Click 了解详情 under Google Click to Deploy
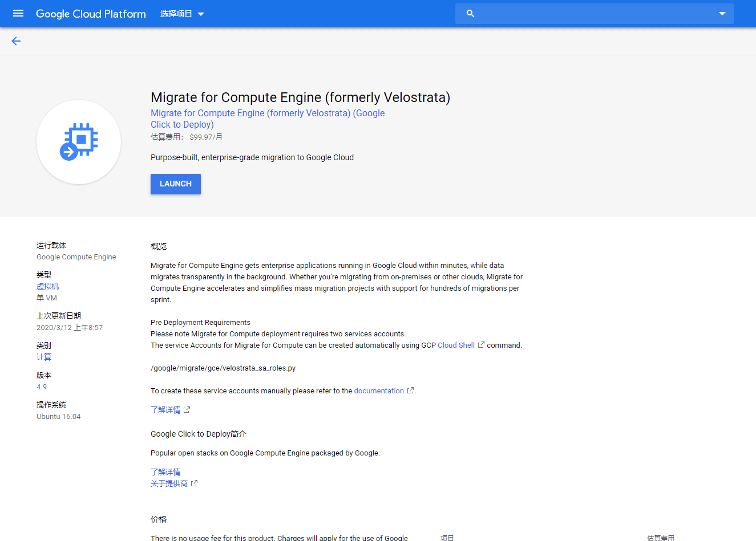 coord(165,472)
